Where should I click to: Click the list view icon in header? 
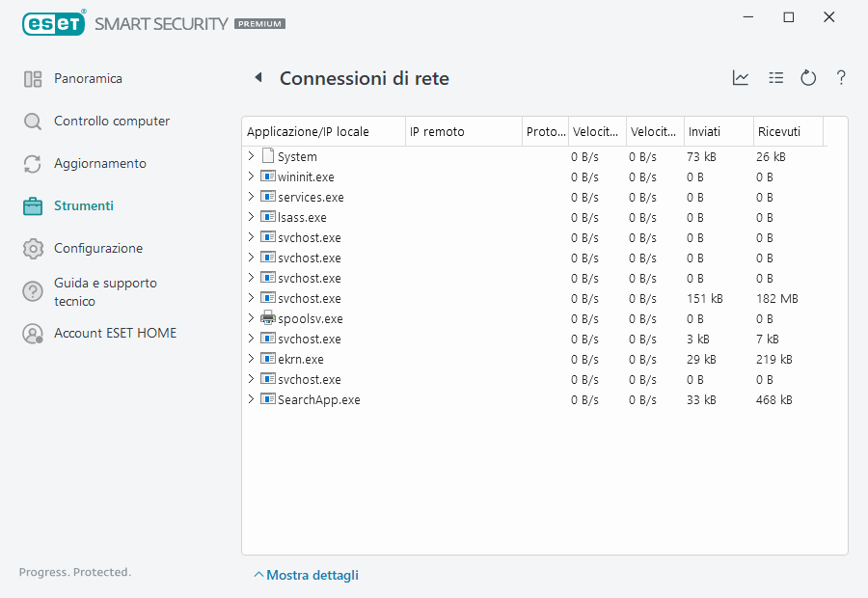click(775, 78)
